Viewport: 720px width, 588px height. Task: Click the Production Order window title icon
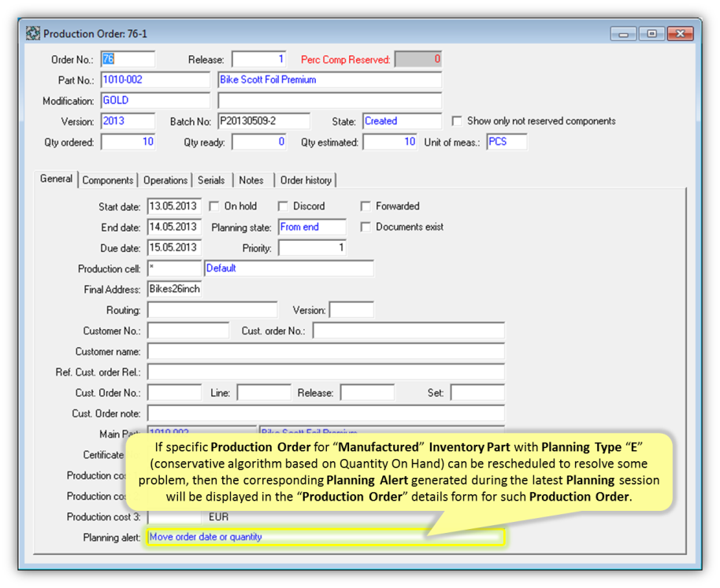33,34
